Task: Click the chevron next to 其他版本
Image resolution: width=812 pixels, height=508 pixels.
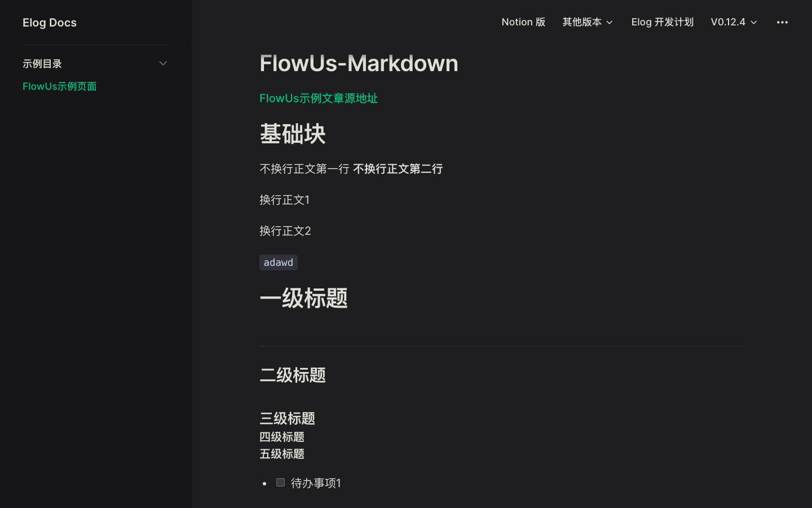Action: pos(610,22)
